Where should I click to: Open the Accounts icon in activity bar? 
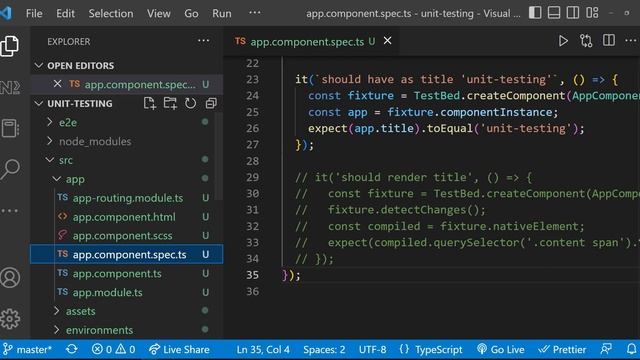(10, 278)
